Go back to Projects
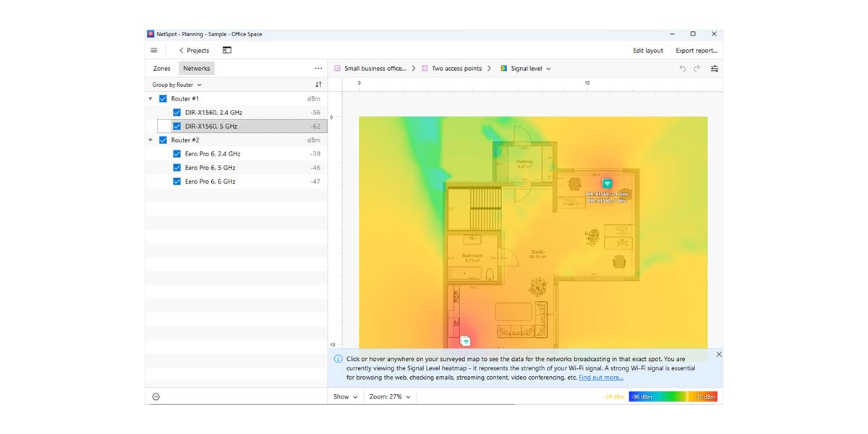The image size is (868, 434). (194, 51)
